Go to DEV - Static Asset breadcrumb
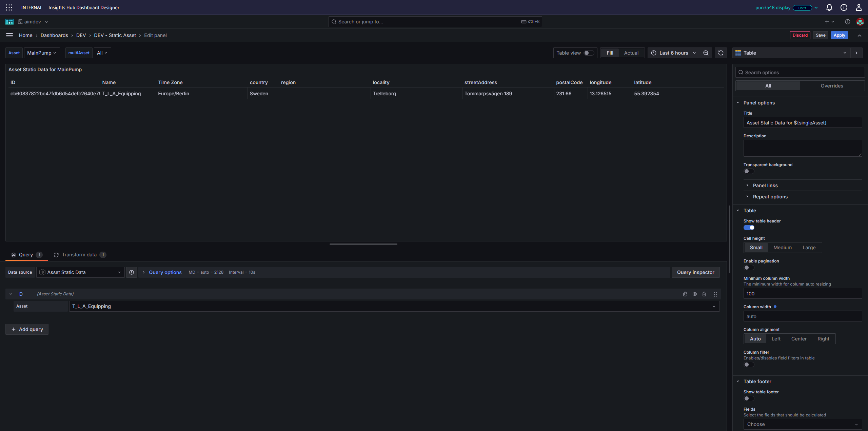Image resolution: width=868 pixels, height=431 pixels. coord(115,35)
